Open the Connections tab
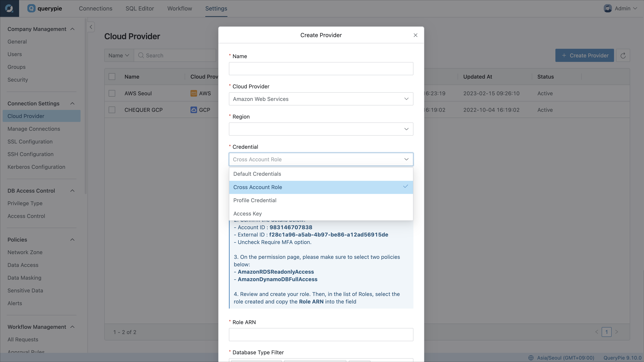Image resolution: width=644 pixels, height=362 pixels. [x=96, y=8]
